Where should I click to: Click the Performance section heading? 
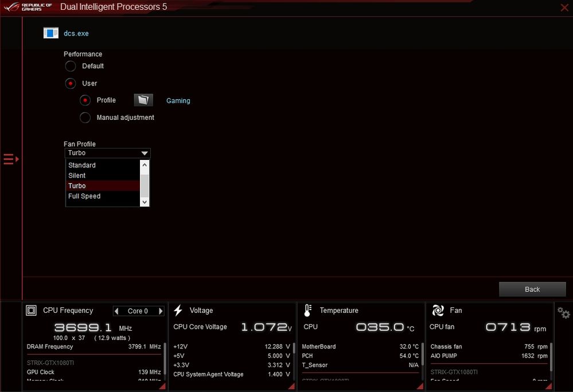pyautogui.click(x=83, y=54)
